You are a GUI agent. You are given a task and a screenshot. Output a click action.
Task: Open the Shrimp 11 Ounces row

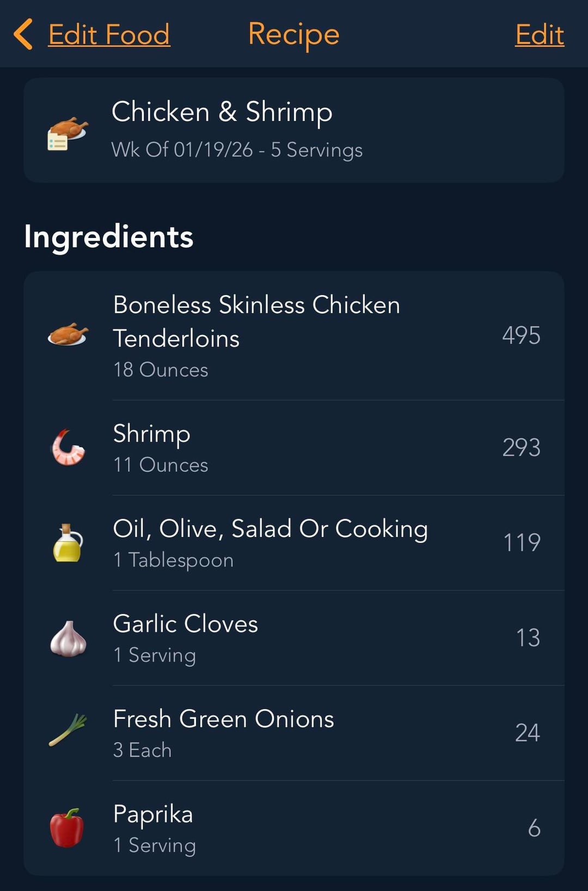[294, 448]
